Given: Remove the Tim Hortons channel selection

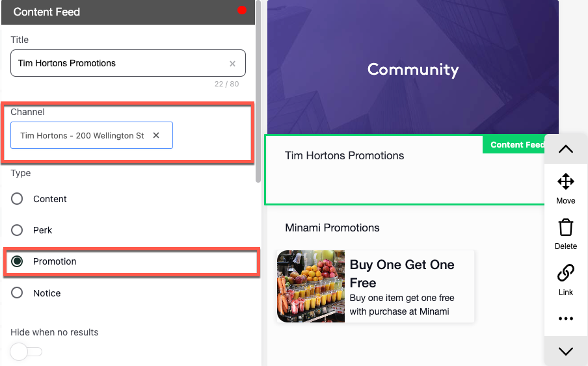Looking at the screenshot, I should [x=156, y=135].
